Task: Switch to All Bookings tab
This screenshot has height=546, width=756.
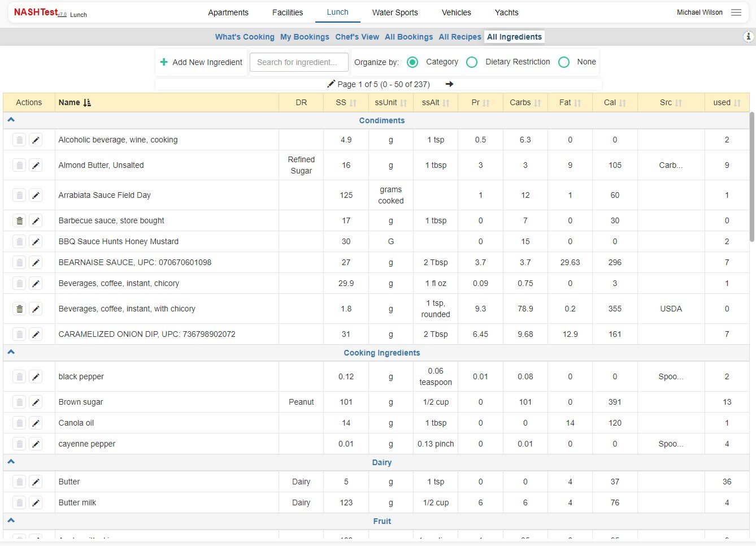Action: (409, 37)
